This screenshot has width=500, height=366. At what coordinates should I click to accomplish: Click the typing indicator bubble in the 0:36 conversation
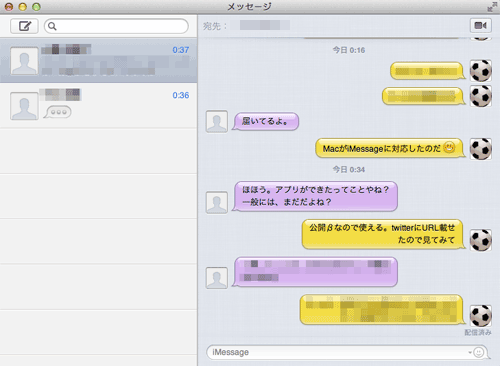(58, 112)
